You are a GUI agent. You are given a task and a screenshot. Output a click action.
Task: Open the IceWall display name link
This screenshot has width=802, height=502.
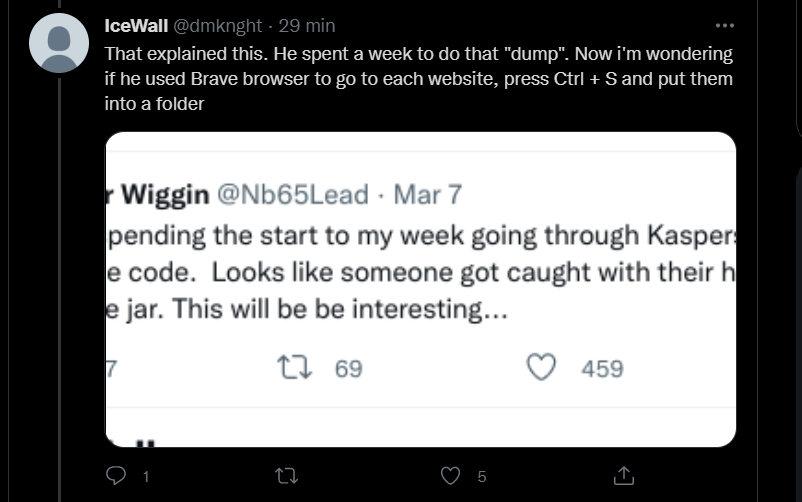136,25
